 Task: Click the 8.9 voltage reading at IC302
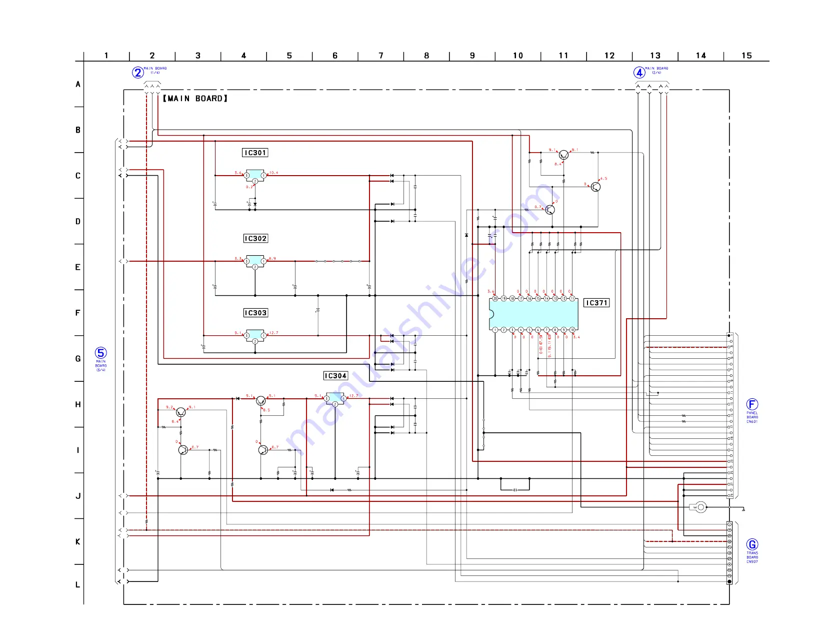tap(272, 259)
